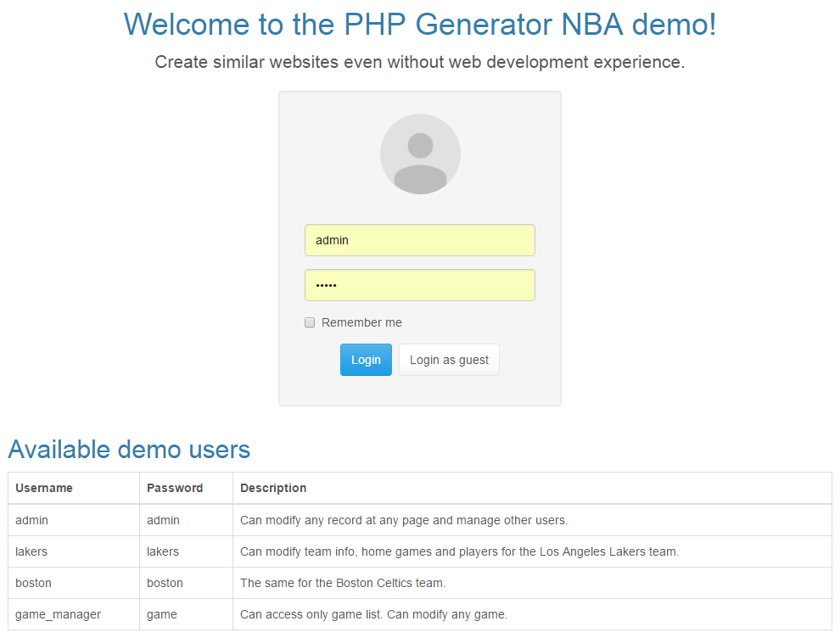This screenshot has height=638, width=840.
Task: Select the game_manager username cell
Action: tap(58, 614)
